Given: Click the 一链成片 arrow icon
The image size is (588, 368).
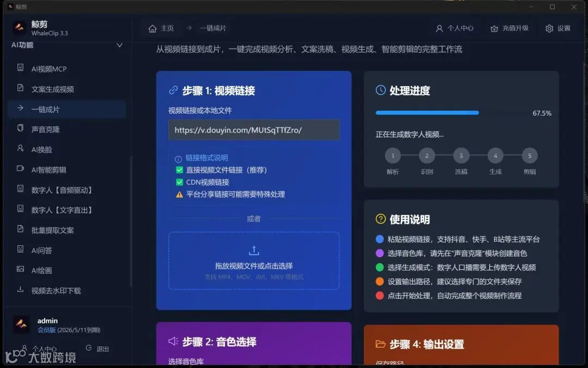Looking at the screenshot, I should (x=20, y=108).
